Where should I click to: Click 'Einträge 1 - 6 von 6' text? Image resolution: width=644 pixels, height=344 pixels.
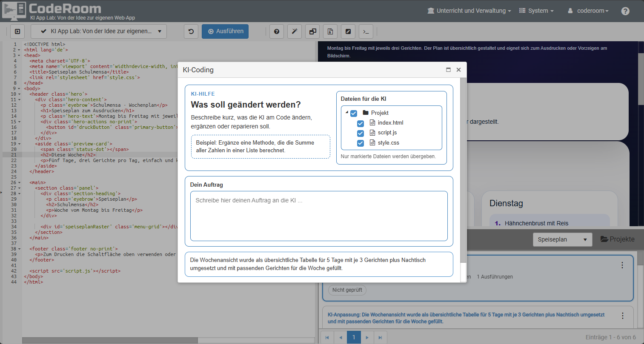pos(611,337)
